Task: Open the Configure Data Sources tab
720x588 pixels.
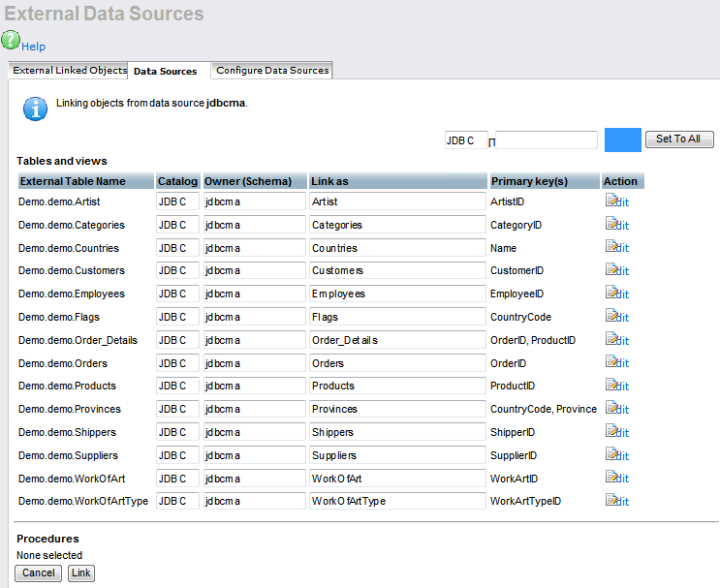Action: [x=272, y=71]
